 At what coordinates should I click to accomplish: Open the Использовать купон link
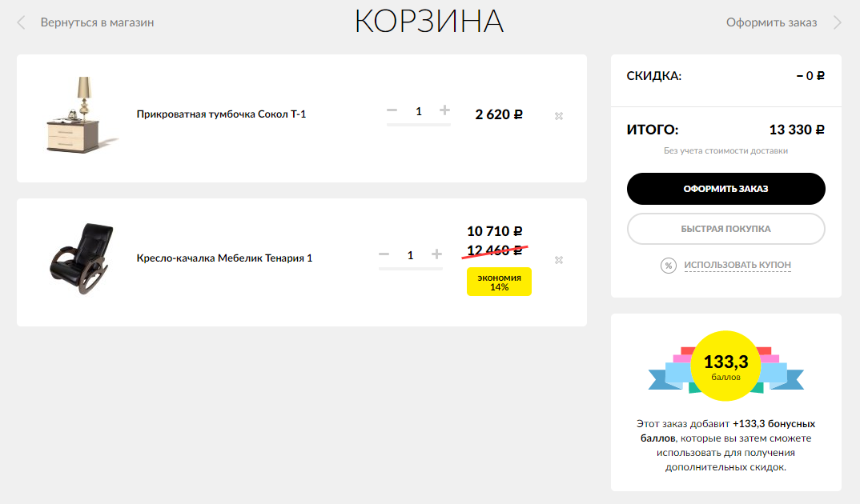pos(737,265)
